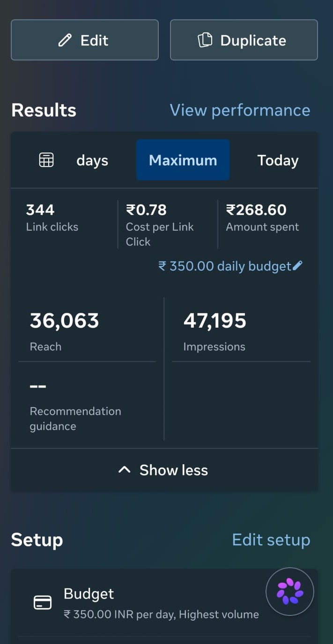Tap the credit card Budget icon
The height and width of the screenshot is (644, 333).
point(43,602)
